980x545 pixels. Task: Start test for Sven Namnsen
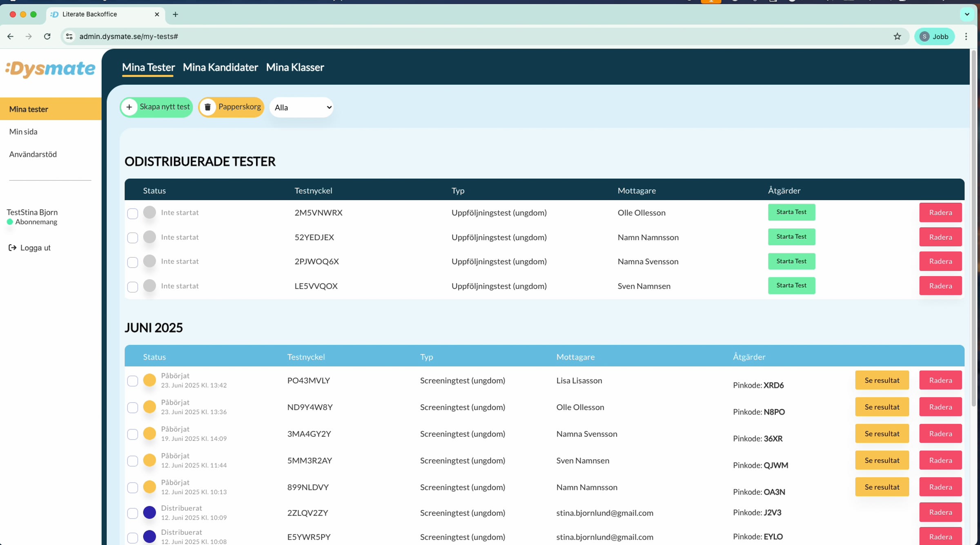tap(791, 286)
